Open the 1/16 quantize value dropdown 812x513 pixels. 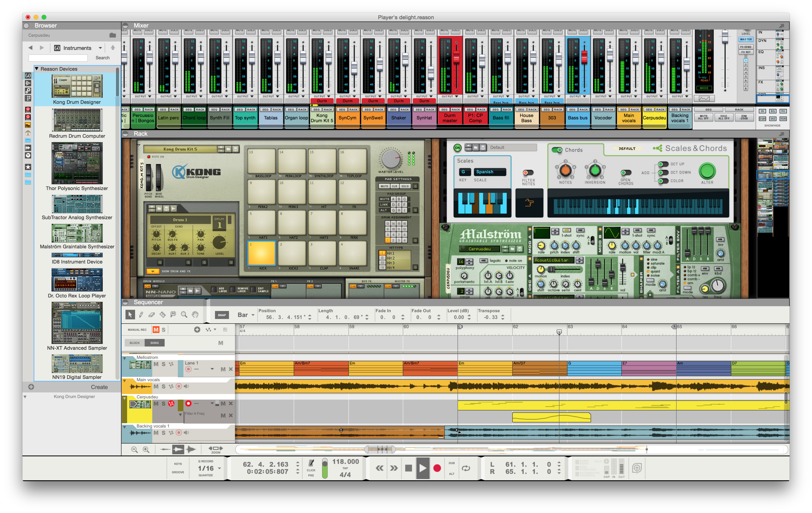209,468
